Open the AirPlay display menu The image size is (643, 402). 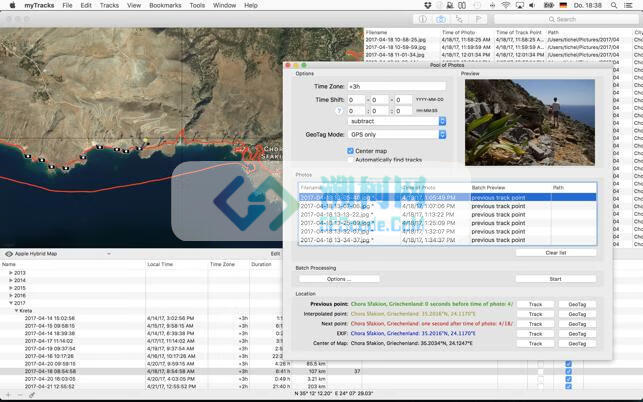tap(520, 5)
